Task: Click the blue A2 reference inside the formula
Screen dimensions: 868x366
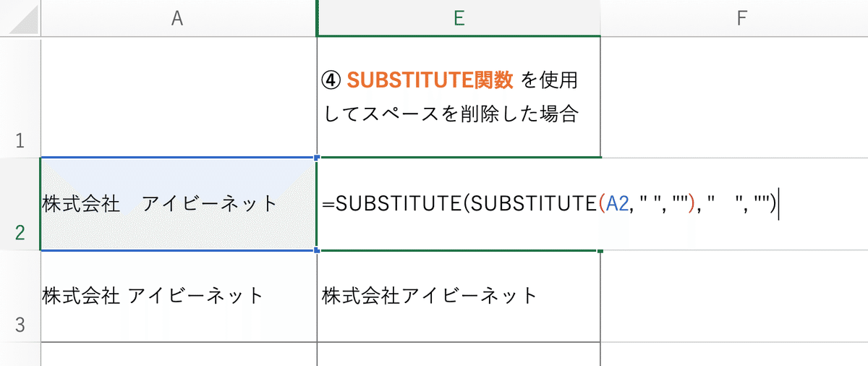Action: pos(619,204)
